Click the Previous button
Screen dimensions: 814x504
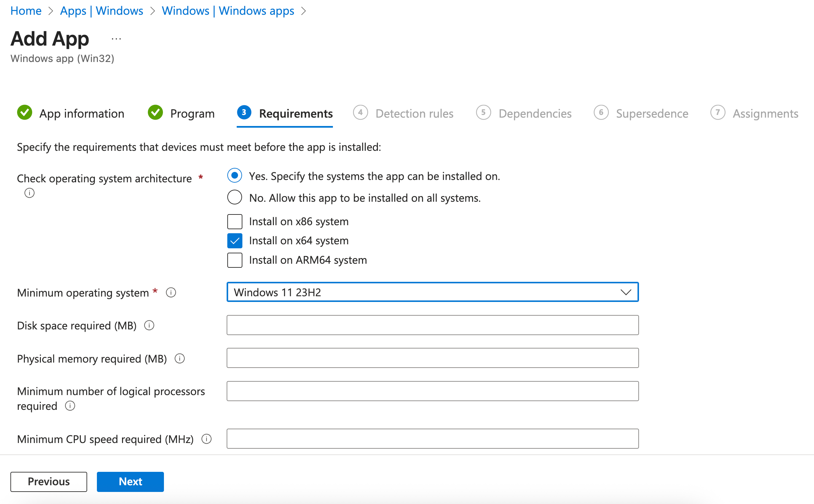[x=49, y=482]
